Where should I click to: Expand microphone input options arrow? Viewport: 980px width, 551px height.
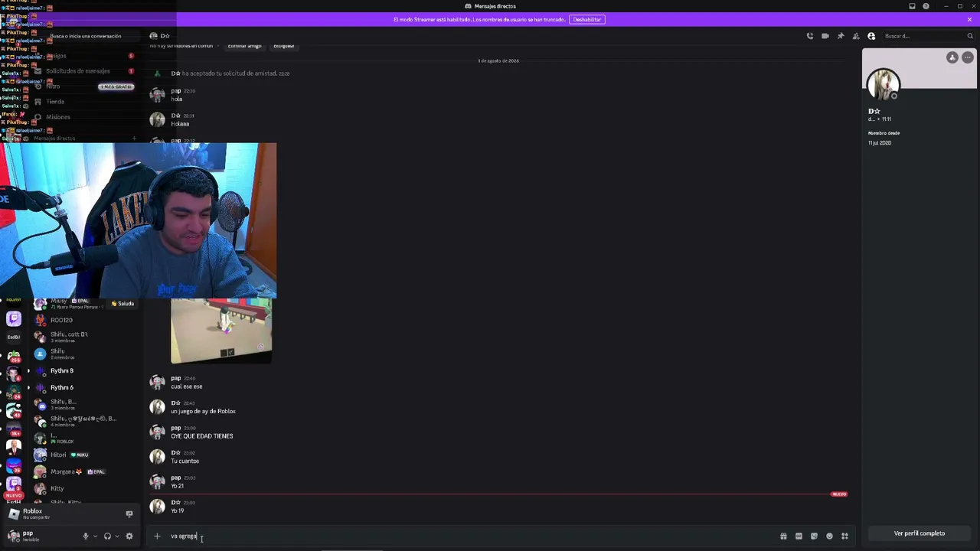(95, 536)
